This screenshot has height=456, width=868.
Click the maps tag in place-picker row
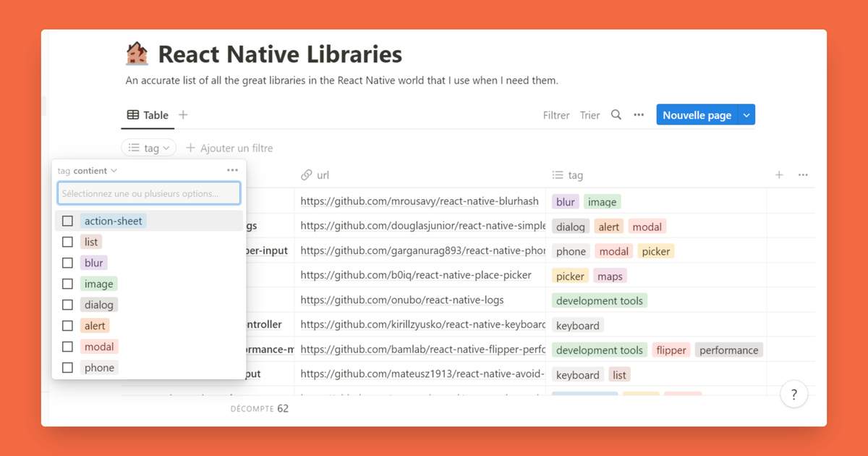610,276
